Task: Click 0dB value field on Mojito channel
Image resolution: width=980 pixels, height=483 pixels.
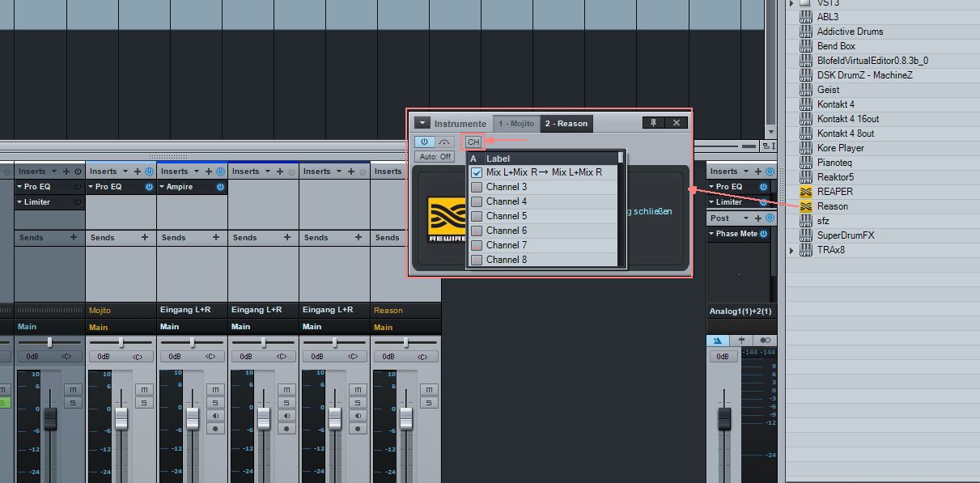Action: pos(104,356)
